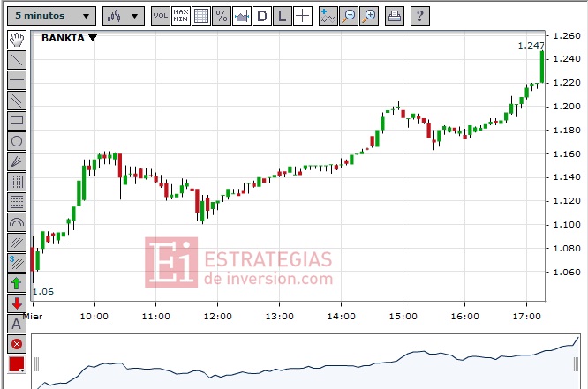Image resolution: width=588 pixels, height=389 pixels.
Task: Click the 1.06 low price label
Action: pos(43,292)
